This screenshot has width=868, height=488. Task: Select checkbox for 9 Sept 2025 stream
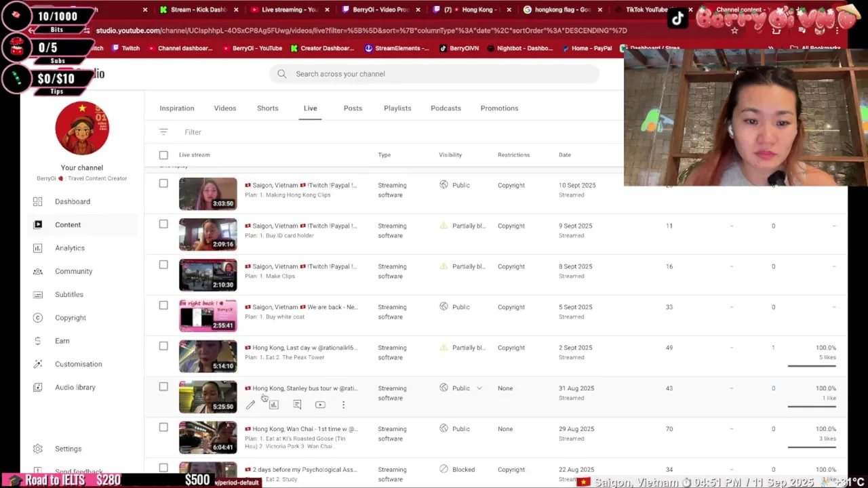[163, 224]
